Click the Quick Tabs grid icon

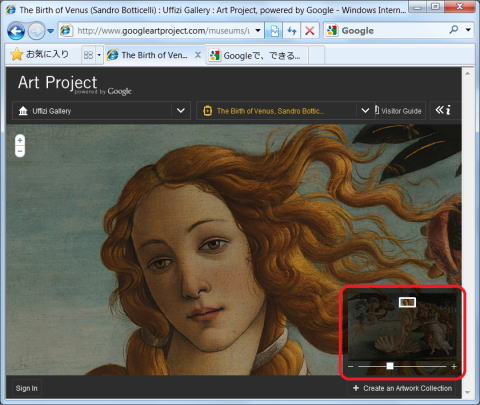[88, 55]
